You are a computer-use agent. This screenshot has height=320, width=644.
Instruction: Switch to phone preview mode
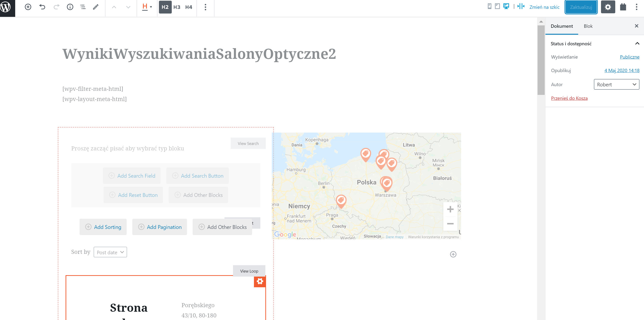490,6
